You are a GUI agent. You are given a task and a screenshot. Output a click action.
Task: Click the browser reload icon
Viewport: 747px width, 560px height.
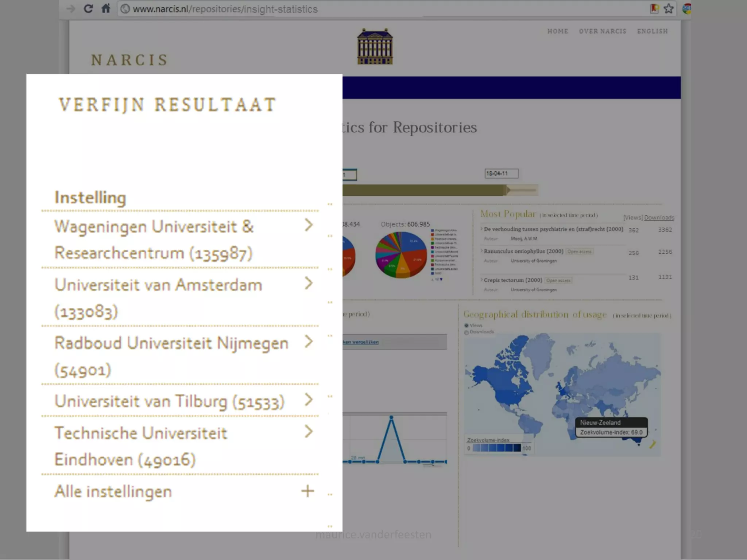coord(88,9)
